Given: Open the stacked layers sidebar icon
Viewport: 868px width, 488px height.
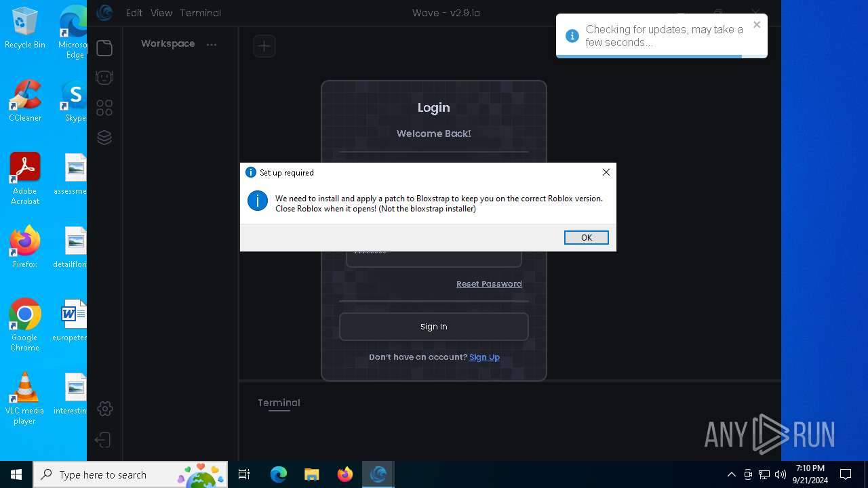Looking at the screenshot, I should (x=104, y=138).
